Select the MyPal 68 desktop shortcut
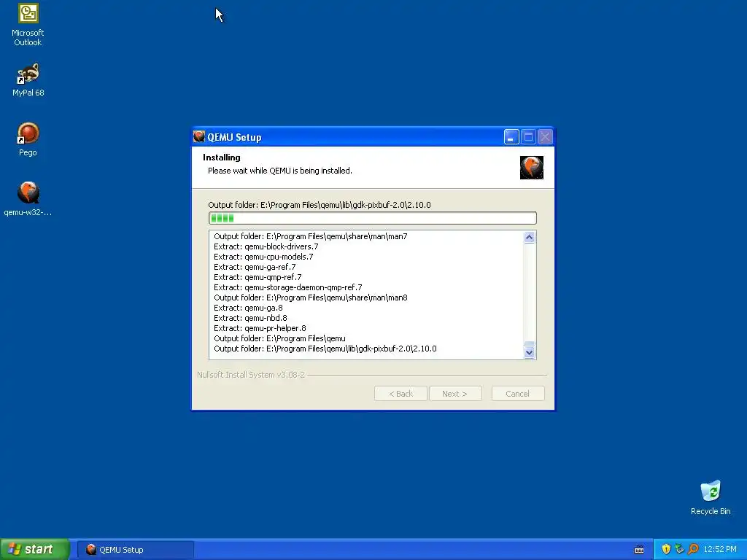The height and width of the screenshot is (560, 747). point(28,79)
